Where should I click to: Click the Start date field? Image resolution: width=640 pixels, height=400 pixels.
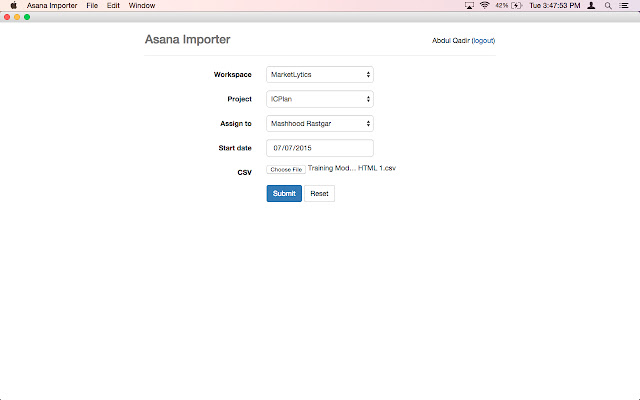pyautogui.click(x=320, y=148)
